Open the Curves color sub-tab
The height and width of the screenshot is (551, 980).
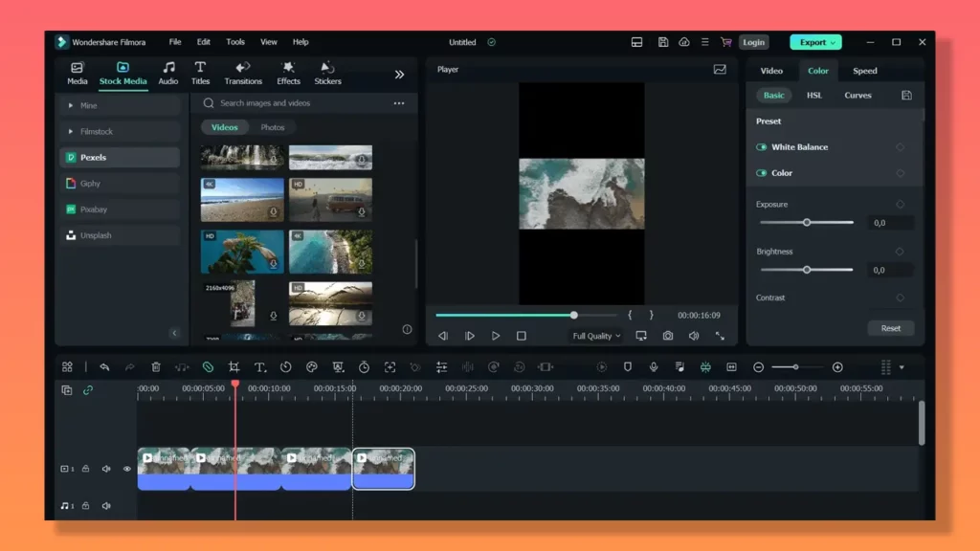click(x=857, y=96)
